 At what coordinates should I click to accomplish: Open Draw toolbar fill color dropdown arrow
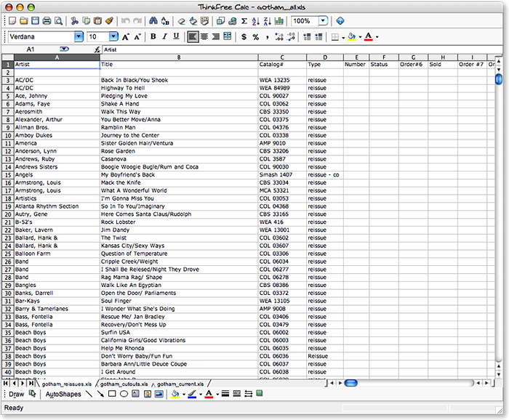[184, 395]
